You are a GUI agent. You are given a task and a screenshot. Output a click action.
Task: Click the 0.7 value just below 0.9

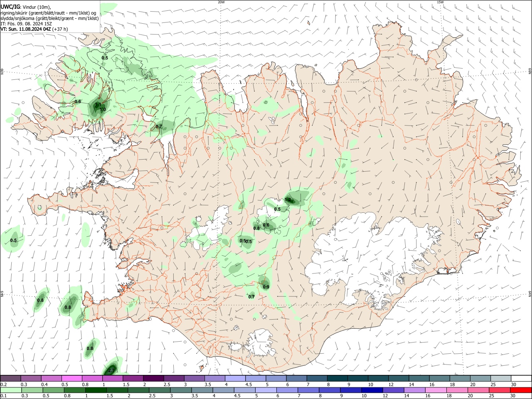(x=251, y=297)
